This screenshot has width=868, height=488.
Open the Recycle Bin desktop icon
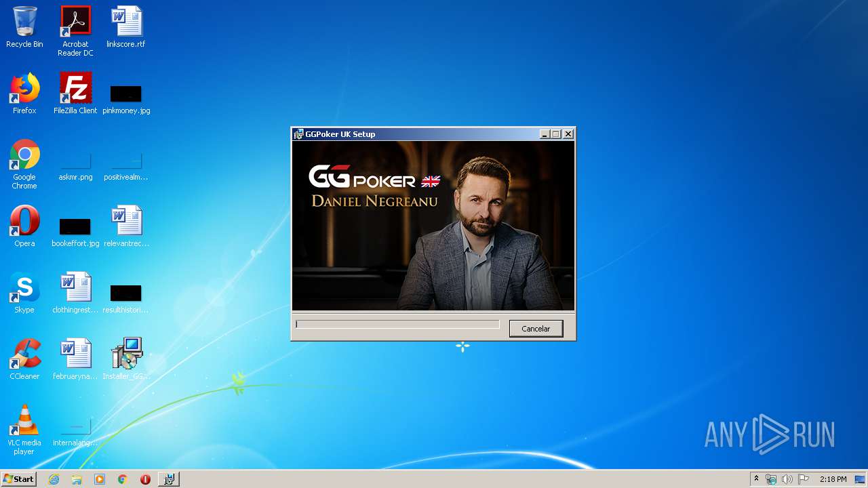[24, 27]
